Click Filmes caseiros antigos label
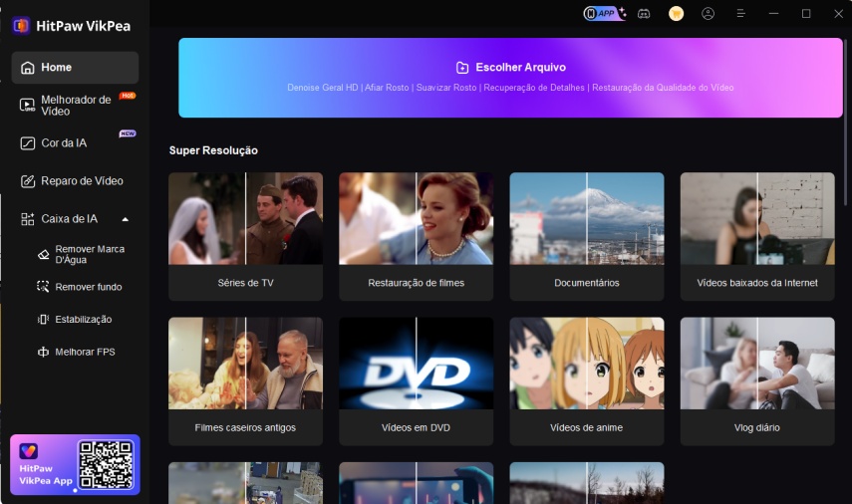This screenshot has width=852, height=504. (245, 428)
